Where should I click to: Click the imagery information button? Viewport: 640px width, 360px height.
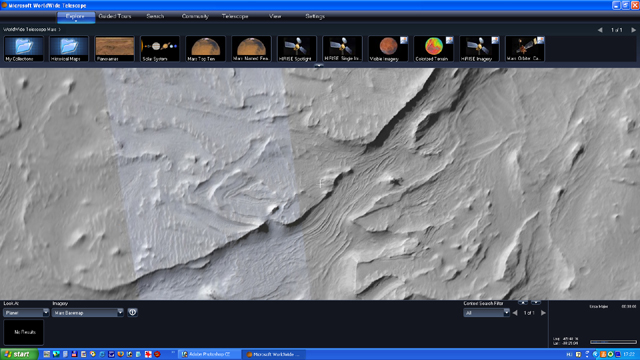click(132, 312)
